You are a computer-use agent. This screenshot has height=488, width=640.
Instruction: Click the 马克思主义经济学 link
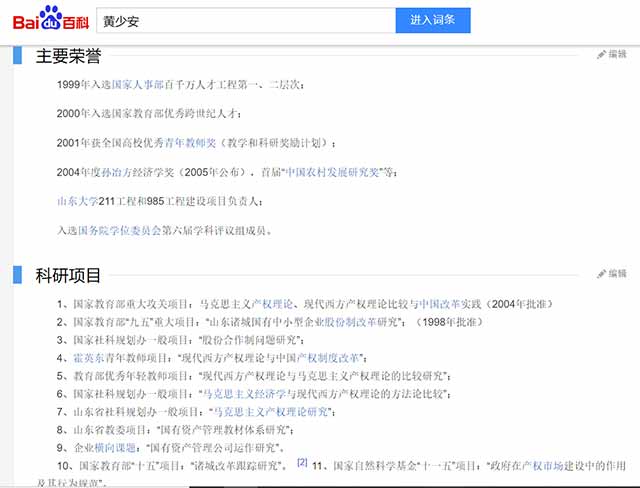coord(246,394)
